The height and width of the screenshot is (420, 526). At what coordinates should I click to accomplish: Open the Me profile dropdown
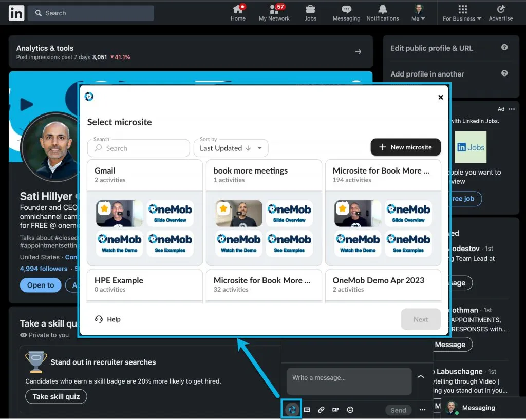418,13
